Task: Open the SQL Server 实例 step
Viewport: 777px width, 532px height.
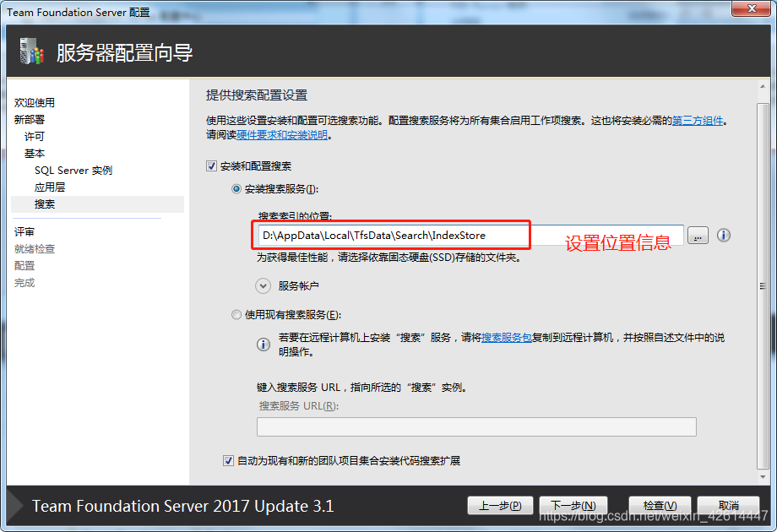Action: click(x=73, y=171)
